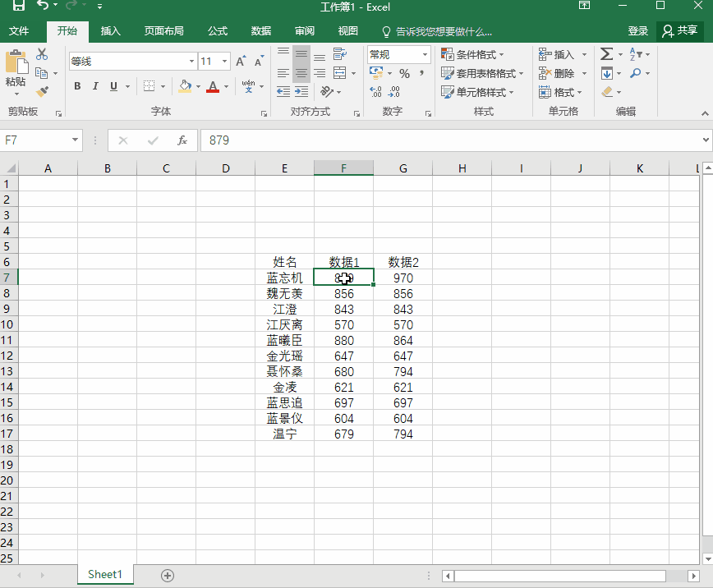Toggle italic formatting
Image resolution: width=713 pixels, height=588 pixels.
point(95,86)
